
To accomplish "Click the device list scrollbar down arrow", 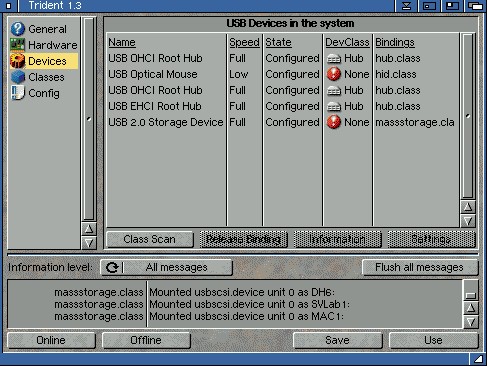I will 468,221.
